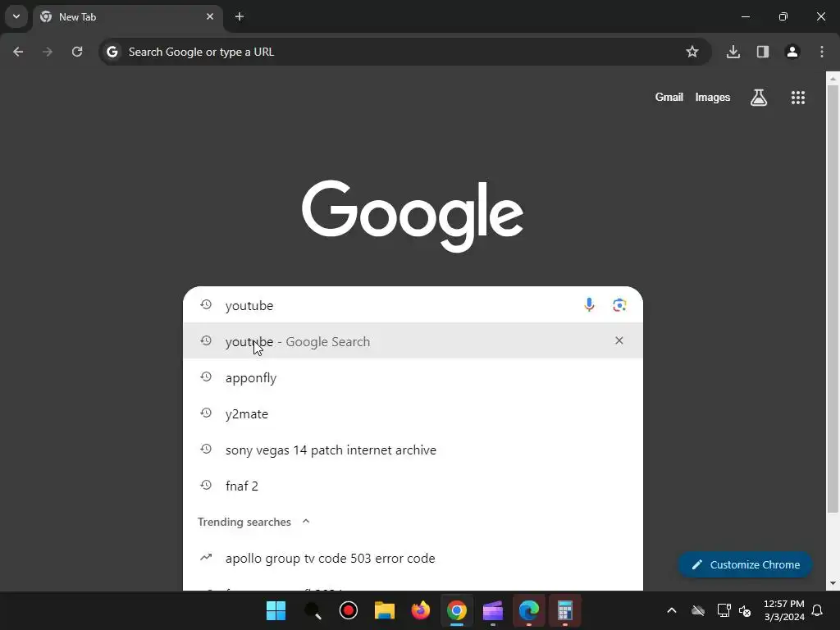Show hidden system tray icons
This screenshot has height=630, width=840.
pos(672,610)
